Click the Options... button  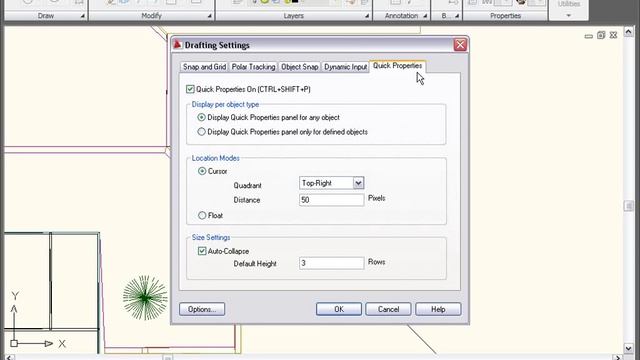202,309
